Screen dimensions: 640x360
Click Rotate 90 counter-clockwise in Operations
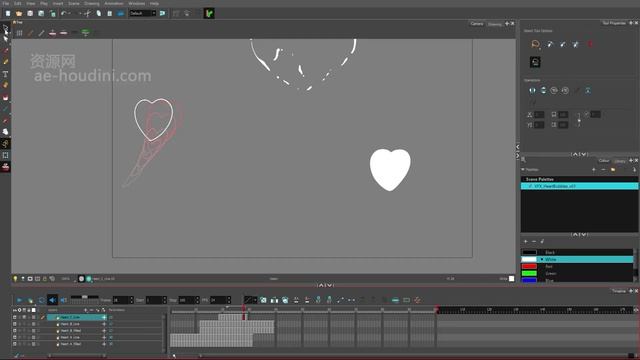click(565, 90)
